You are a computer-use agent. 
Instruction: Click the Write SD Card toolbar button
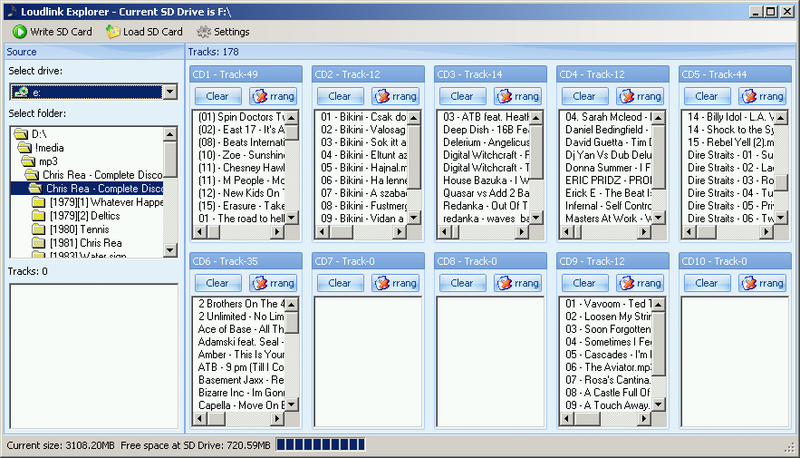click(x=53, y=32)
